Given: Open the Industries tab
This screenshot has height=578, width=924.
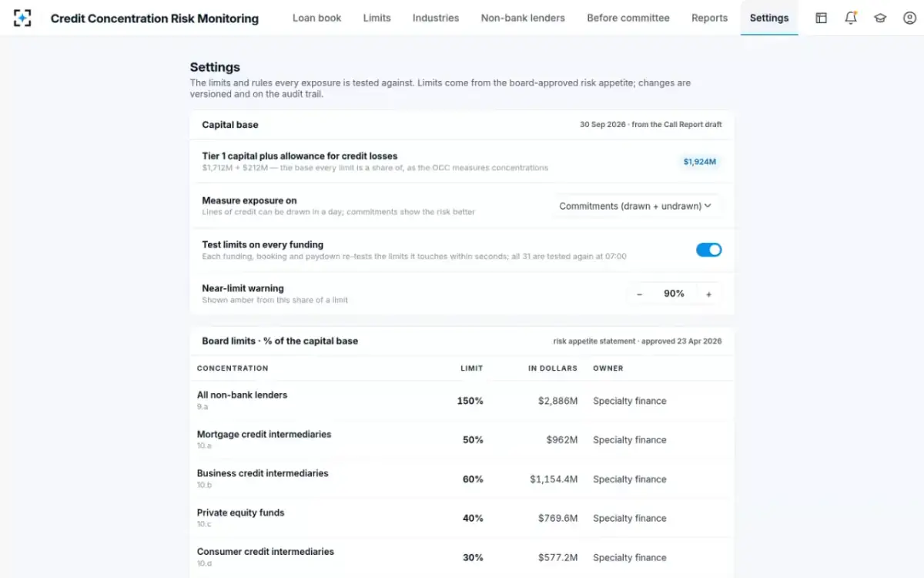Looking at the screenshot, I should pos(436,18).
